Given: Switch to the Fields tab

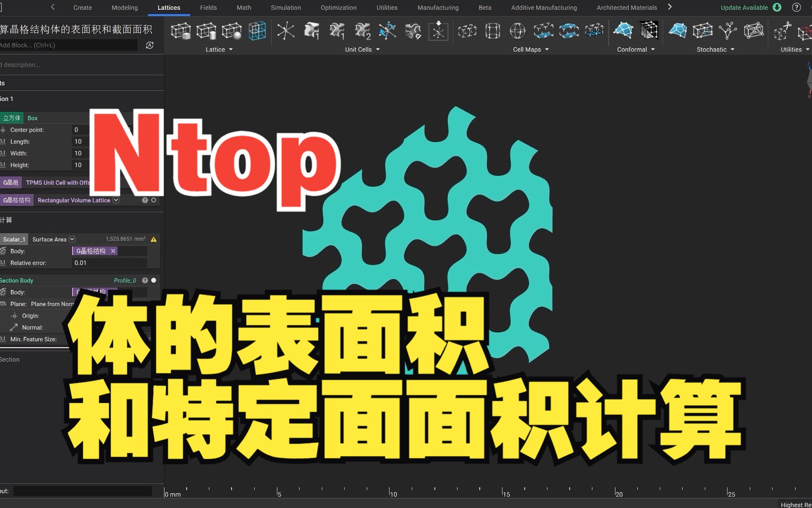Looking at the screenshot, I should [208, 8].
